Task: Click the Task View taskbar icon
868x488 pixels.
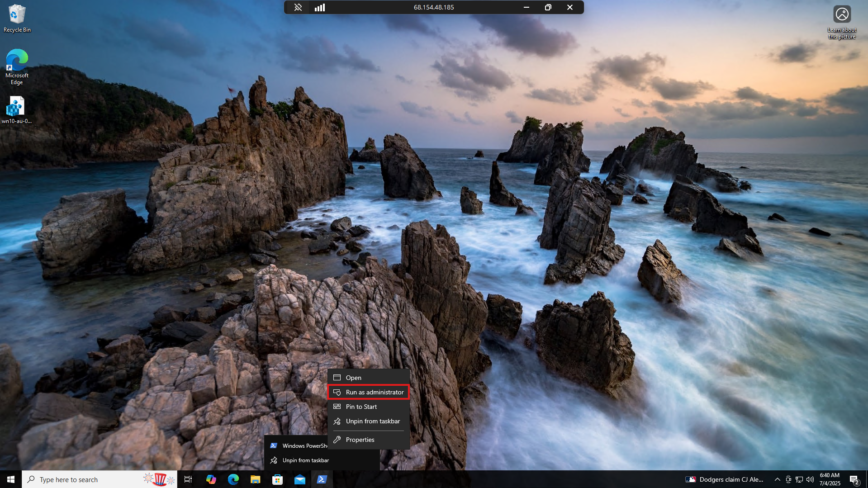Action: tap(188, 479)
